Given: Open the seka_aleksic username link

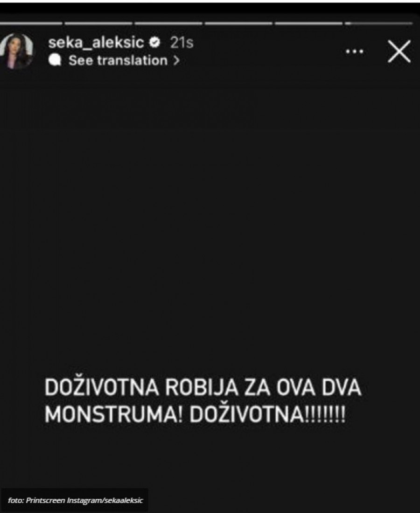Looking at the screenshot, I should [96, 43].
